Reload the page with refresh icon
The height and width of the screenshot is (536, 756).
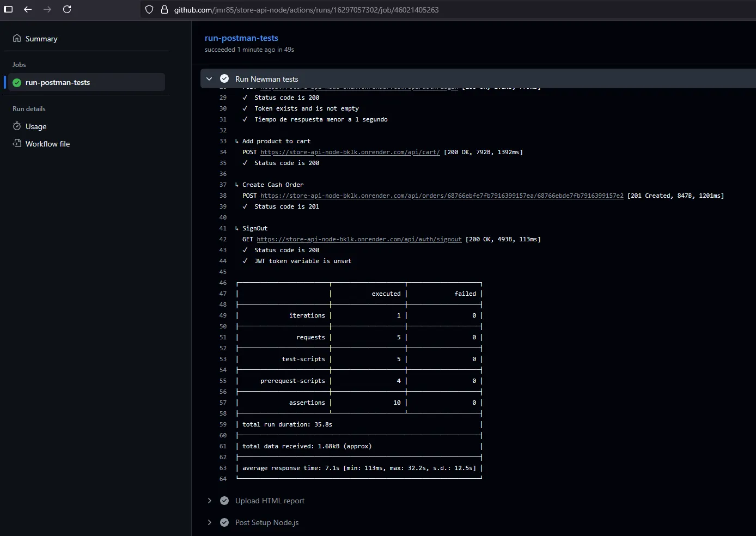67,9
